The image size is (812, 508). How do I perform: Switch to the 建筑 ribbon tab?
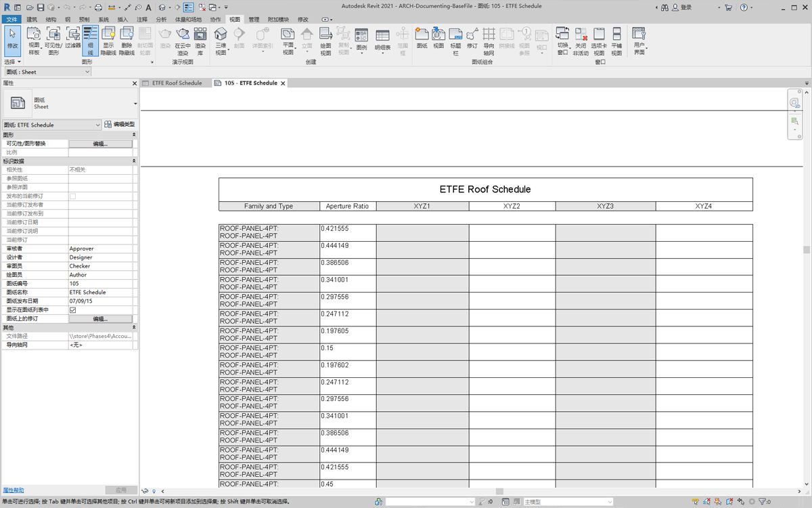coord(32,20)
